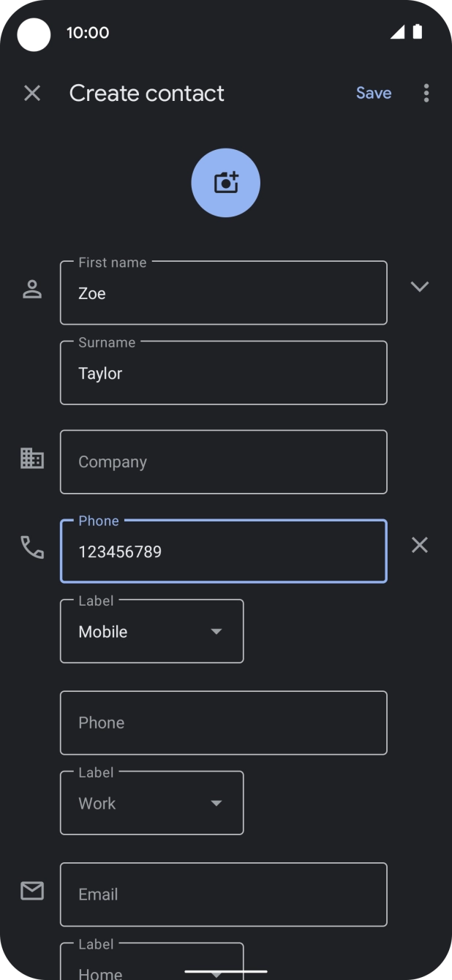The width and height of the screenshot is (452, 980).
Task: Focus the empty second Phone field
Action: (223, 723)
